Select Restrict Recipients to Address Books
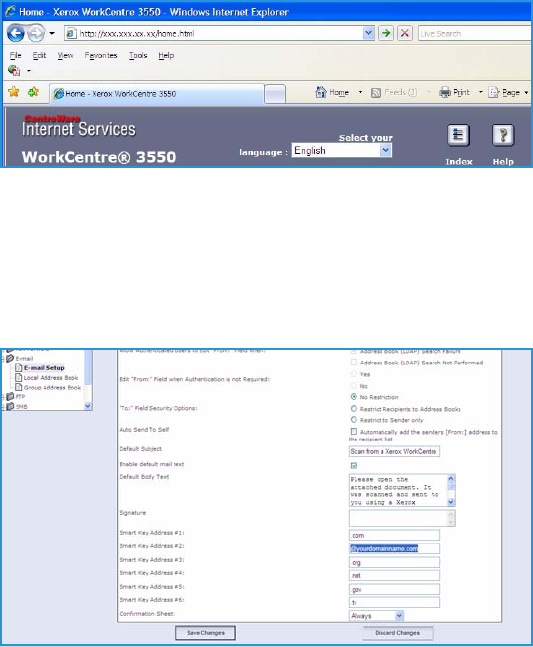The image size is (533, 647). coord(354,409)
